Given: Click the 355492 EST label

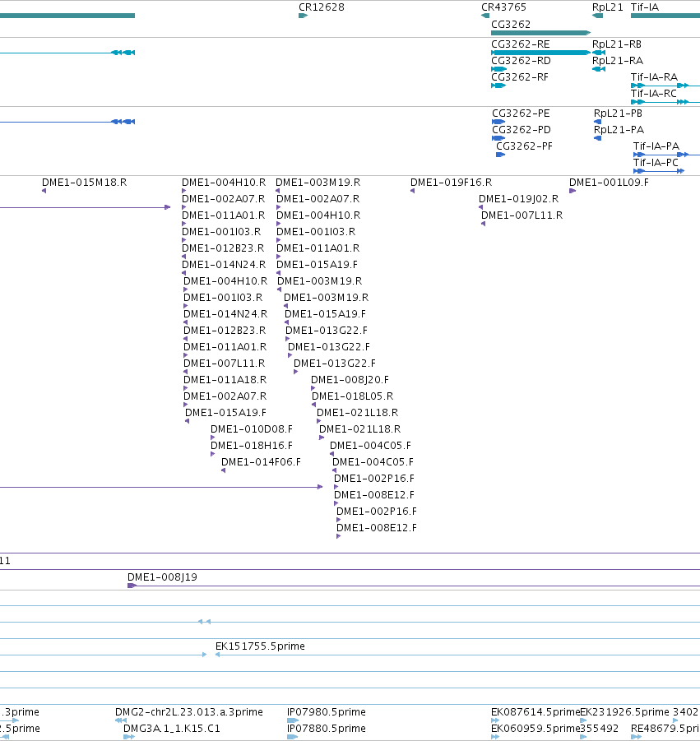Looking at the screenshot, I should tap(599, 729).
